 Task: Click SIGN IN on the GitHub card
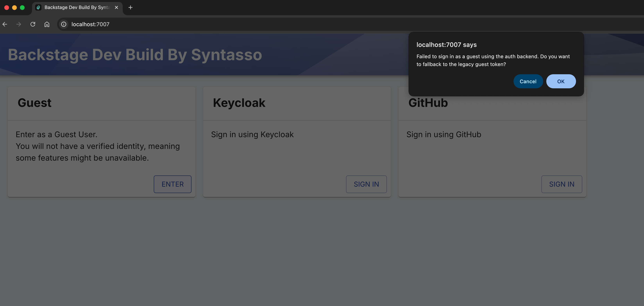pos(561,184)
